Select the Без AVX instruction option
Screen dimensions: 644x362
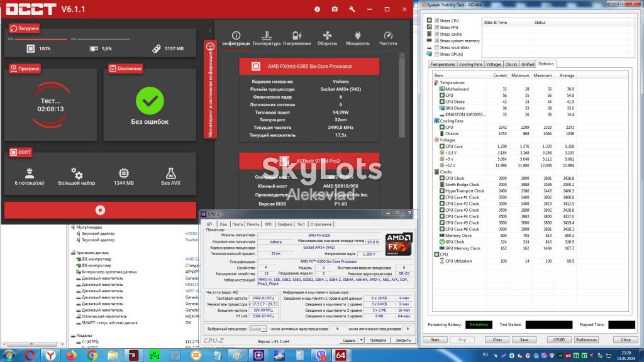pyautogui.click(x=170, y=177)
